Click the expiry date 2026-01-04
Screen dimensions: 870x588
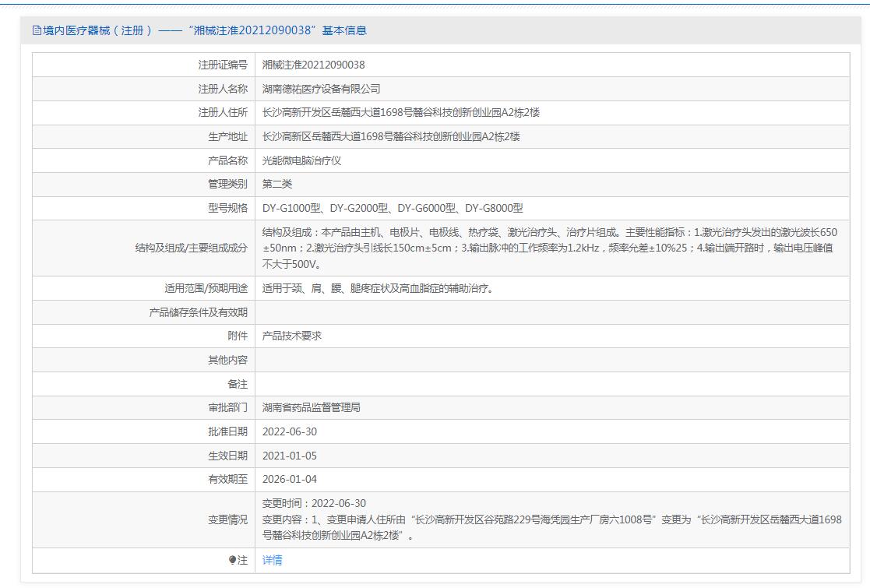click(290, 479)
